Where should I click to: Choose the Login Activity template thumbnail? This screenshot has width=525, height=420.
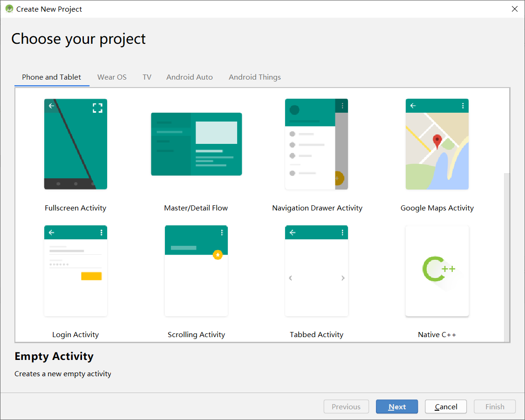point(75,271)
